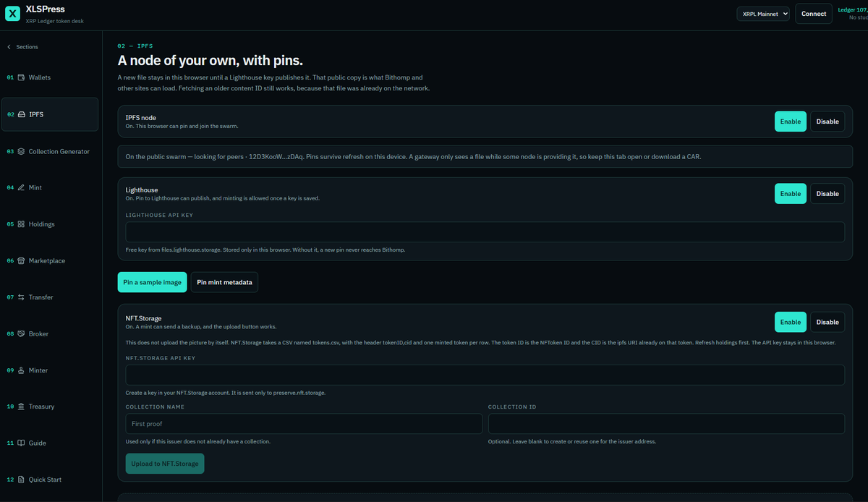Image resolution: width=868 pixels, height=502 pixels.
Task: Click the "XRP Ledger token desk" subtitle
Action: (x=55, y=21)
